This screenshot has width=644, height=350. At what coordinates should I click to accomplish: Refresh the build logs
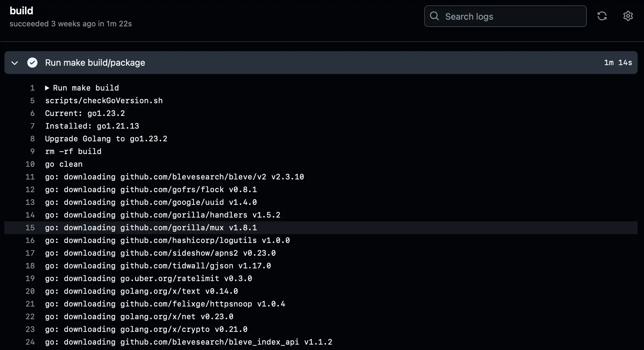point(602,16)
